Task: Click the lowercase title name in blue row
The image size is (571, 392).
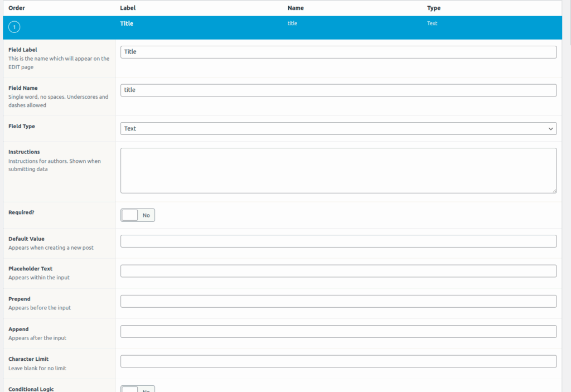Action: coord(292,24)
